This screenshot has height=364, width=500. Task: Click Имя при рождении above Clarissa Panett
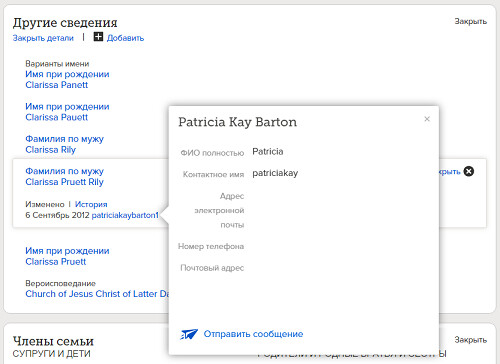(x=67, y=74)
